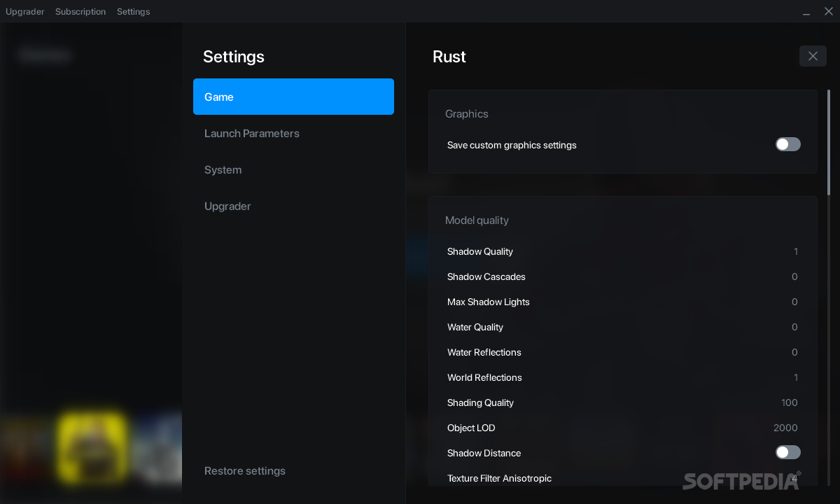Click the Water Reflections label
Screen dimensions: 840x504
[x=484, y=352]
